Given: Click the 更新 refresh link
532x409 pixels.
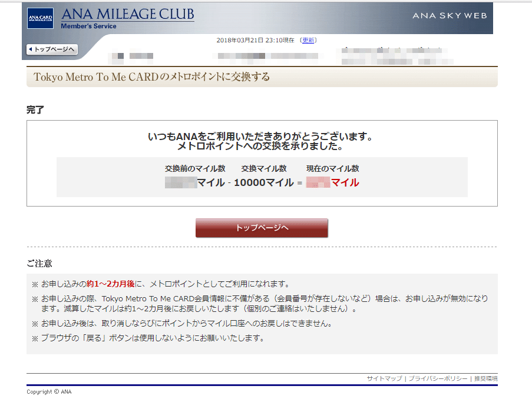Looking at the screenshot, I should 309,40.
